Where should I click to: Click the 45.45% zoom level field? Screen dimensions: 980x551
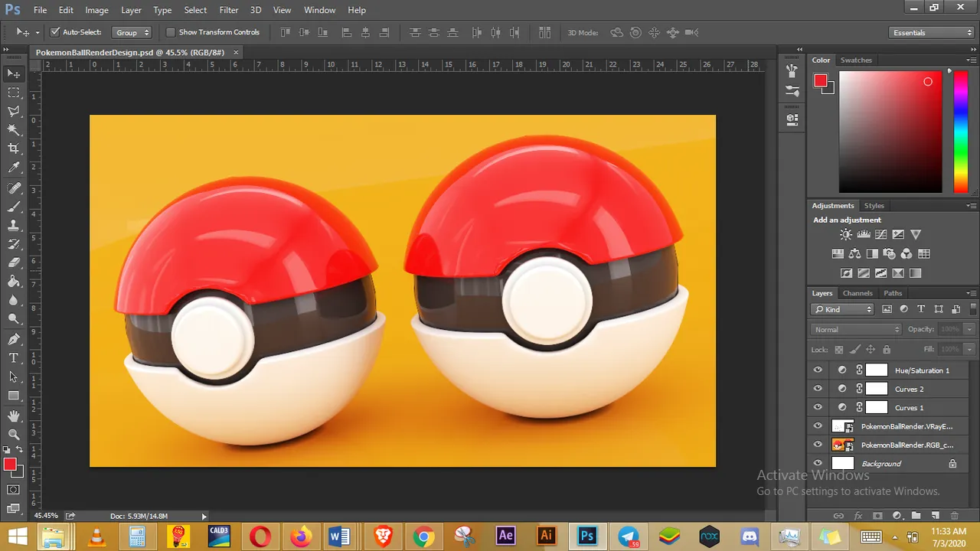(x=46, y=516)
